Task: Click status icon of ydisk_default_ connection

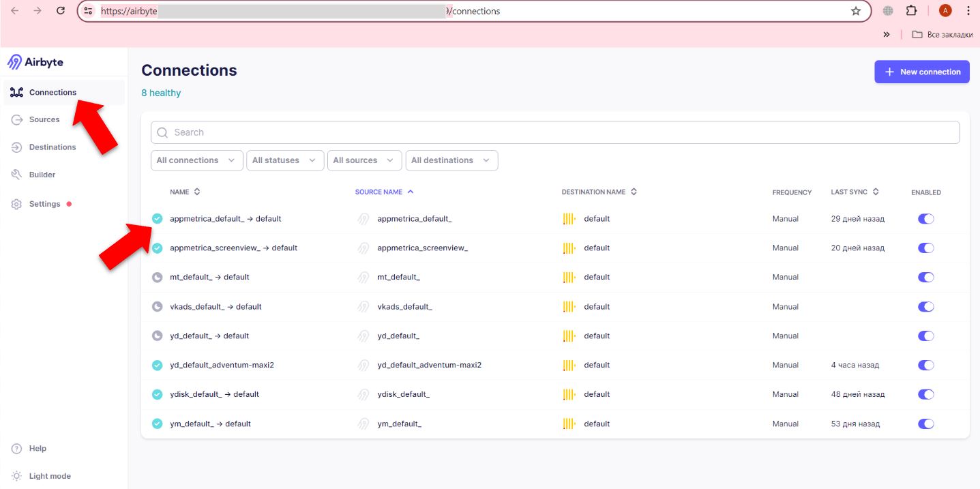Action: [157, 395]
